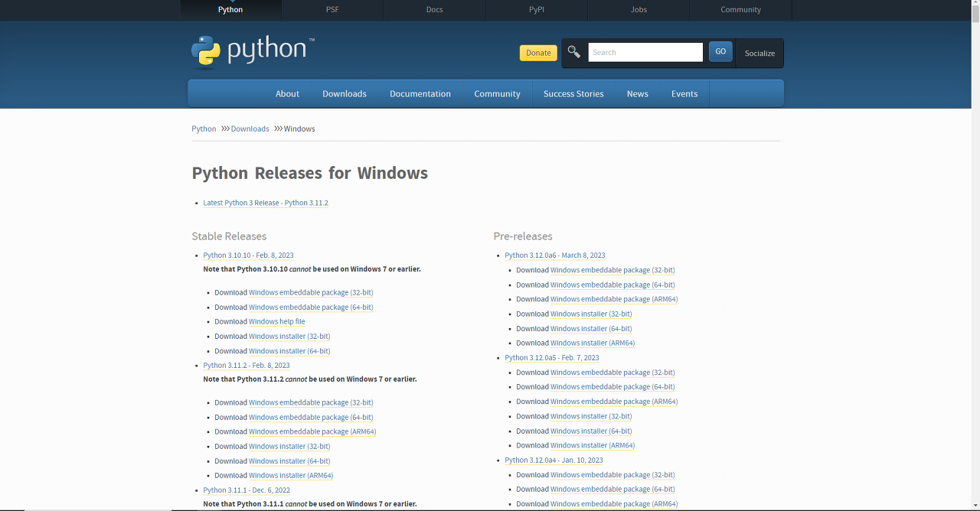Image resolution: width=980 pixels, height=511 pixels.
Task: Click the GO search button
Action: (x=720, y=51)
